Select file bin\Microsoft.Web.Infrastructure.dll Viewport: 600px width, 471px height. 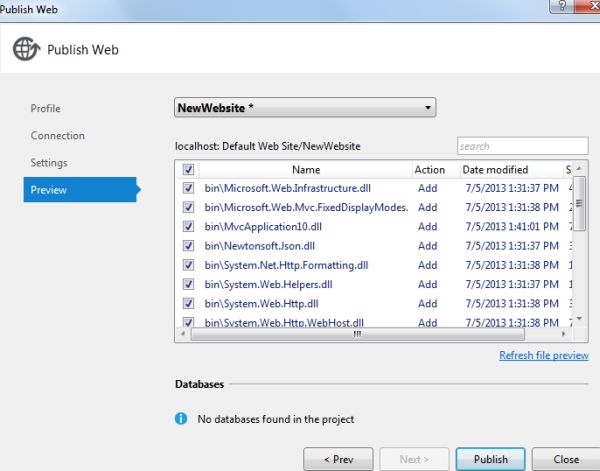[x=287, y=188]
